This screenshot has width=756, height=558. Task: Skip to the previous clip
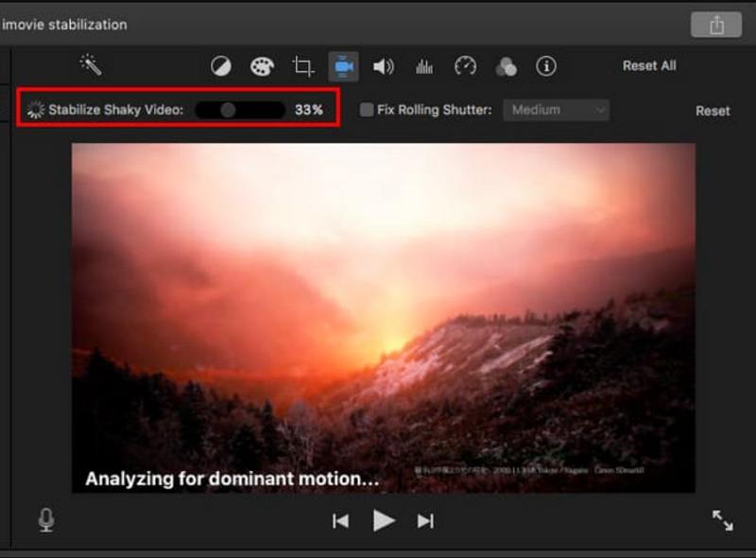(x=341, y=521)
